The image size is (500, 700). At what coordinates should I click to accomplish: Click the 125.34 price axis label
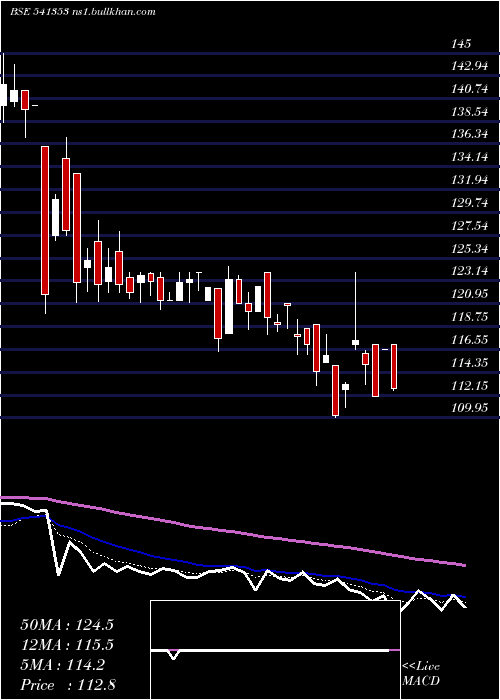470,249
